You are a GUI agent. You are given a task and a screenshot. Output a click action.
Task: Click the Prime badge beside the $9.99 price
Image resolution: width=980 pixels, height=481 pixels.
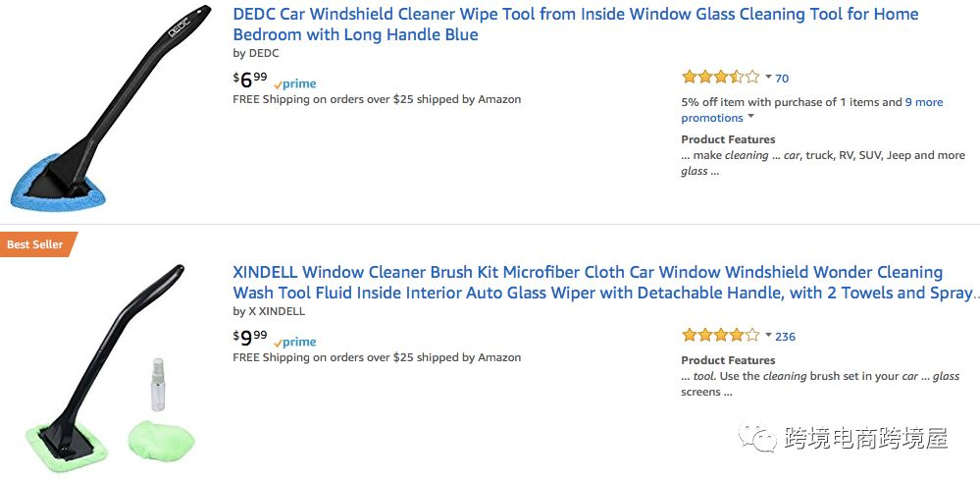294,342
